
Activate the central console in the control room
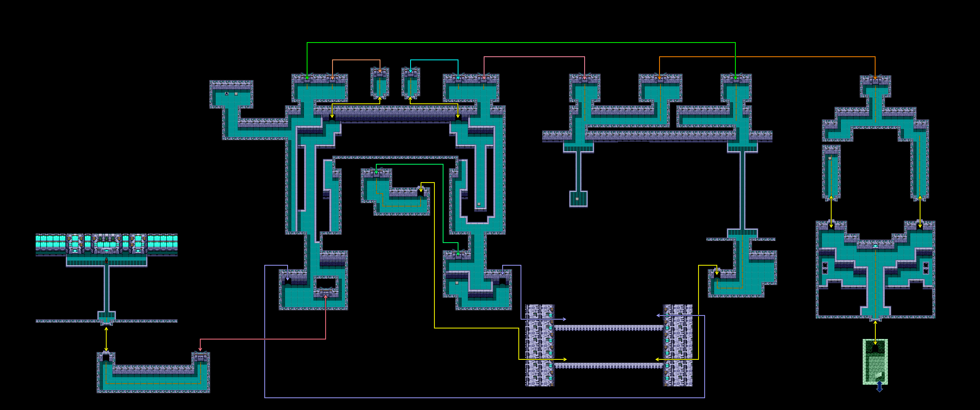[x=106, y=251]
